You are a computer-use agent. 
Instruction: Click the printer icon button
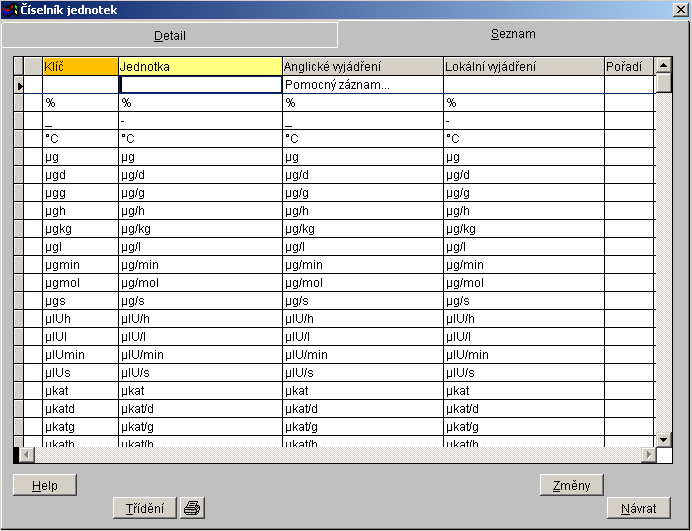pos(192,507)
